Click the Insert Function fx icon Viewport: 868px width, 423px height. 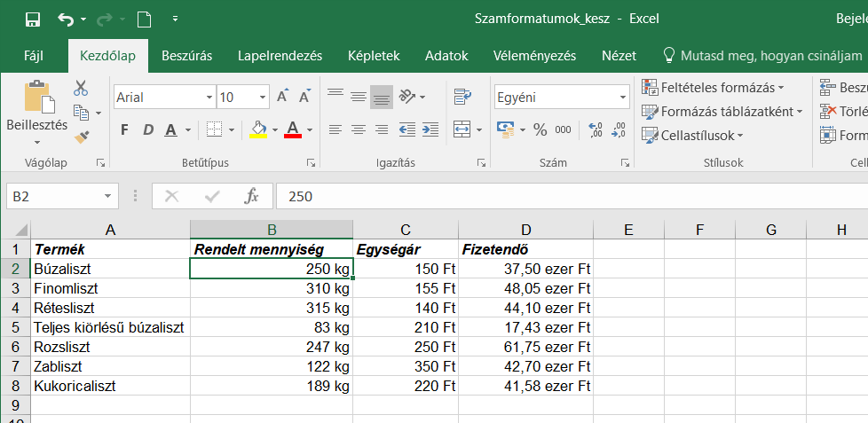(x=252, y=196)
